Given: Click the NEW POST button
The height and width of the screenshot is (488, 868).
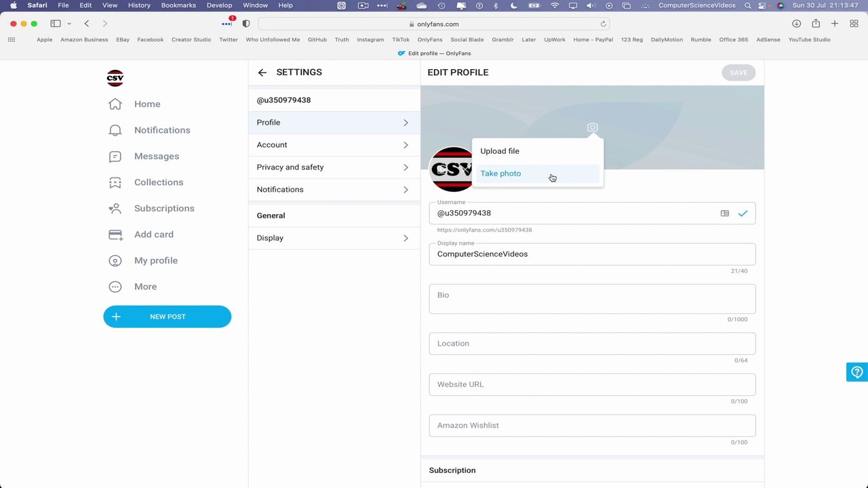Looking at the screenshot, I should tap(167, 317).
